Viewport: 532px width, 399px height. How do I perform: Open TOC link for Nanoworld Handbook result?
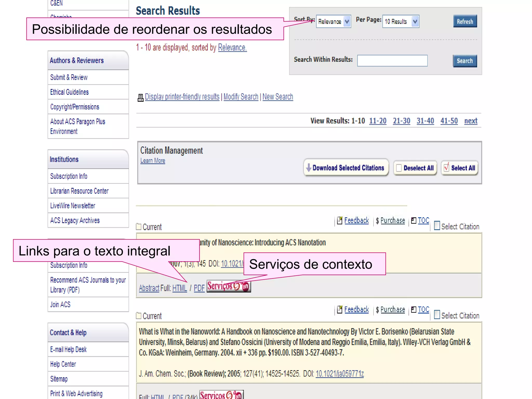[x=423, y=310]
